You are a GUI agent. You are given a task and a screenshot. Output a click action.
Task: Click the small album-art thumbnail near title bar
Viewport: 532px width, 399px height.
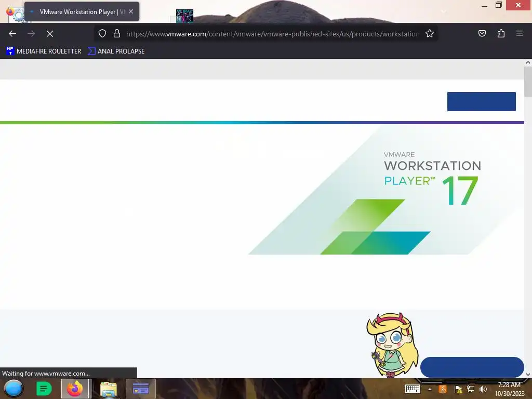[184, 16]
